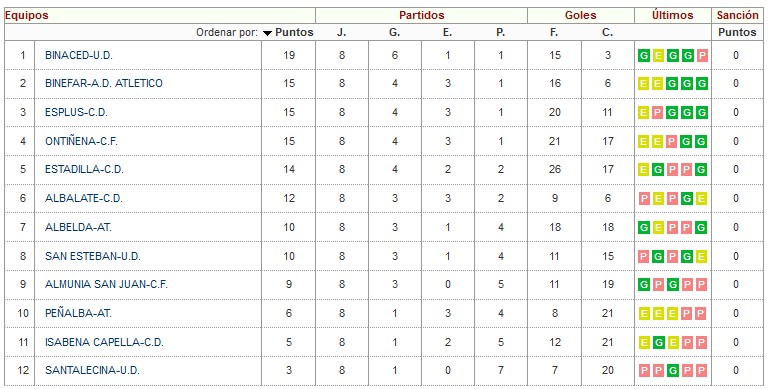Sort table by the J. column
Image resolution: width=768 pixels, height=389 pixels.
tap(341, 32)
